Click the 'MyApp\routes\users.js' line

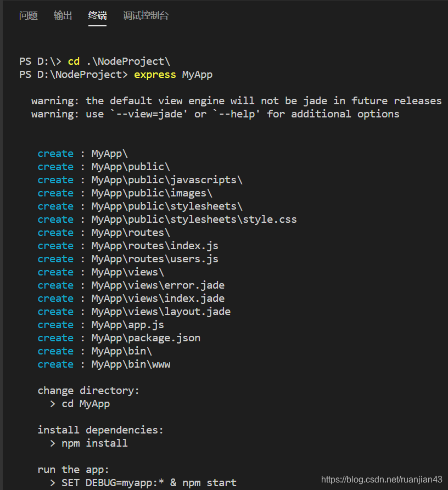coord(128,259)
